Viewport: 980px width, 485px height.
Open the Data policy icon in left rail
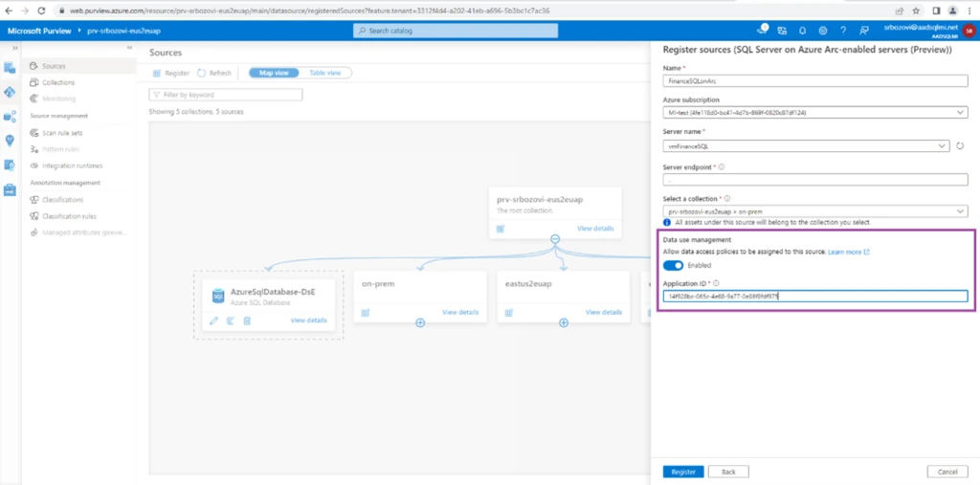(x=10, y=165)
